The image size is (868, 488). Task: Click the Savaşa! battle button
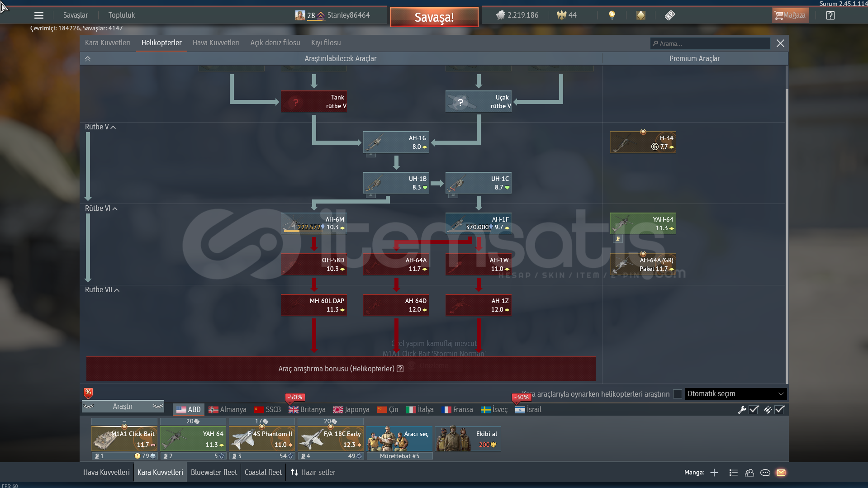click(434, 17)
